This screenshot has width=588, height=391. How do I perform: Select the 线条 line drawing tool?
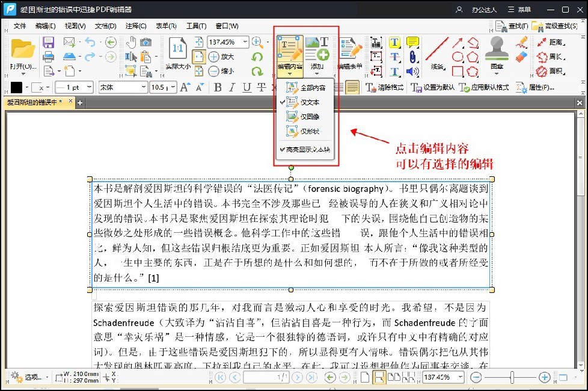click(438, 49)
